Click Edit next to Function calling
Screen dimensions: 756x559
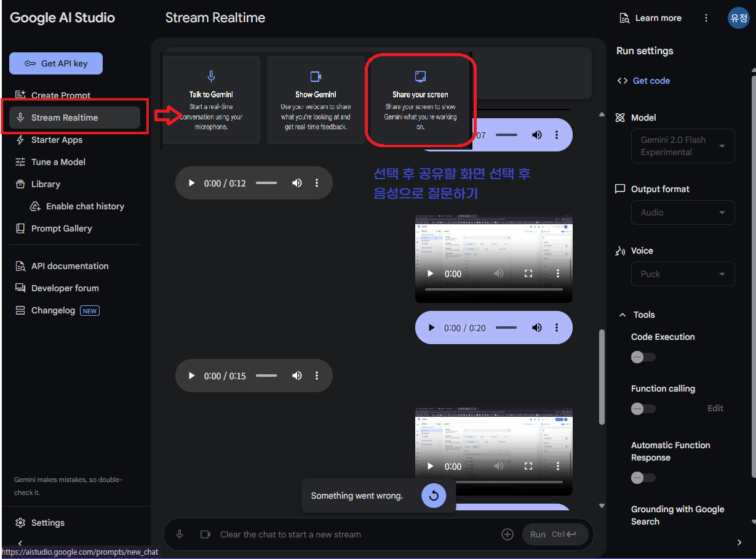coord(715,408)
